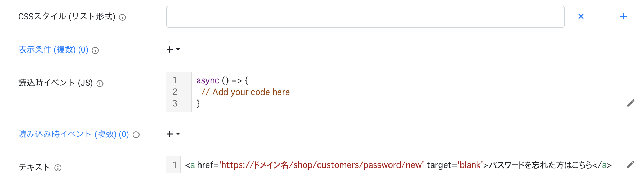Click the 'async () => {' line in the JS editor

coord(222,80)
